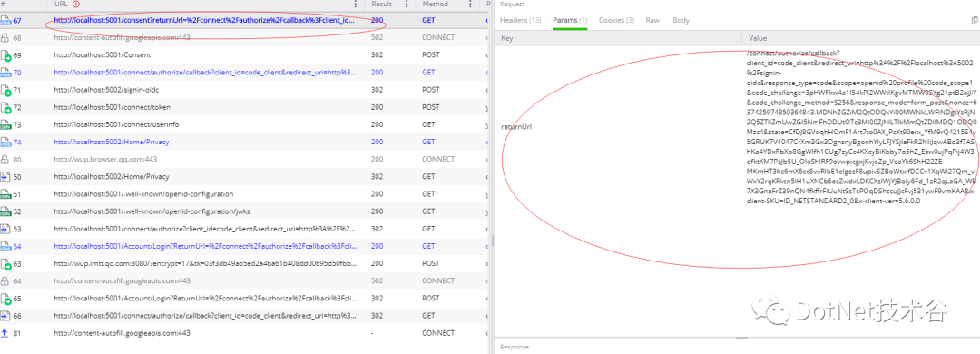Click the splitter handle above Response panel
The height and width of the screenshot is (354, 980).
(x=742, y=338)
